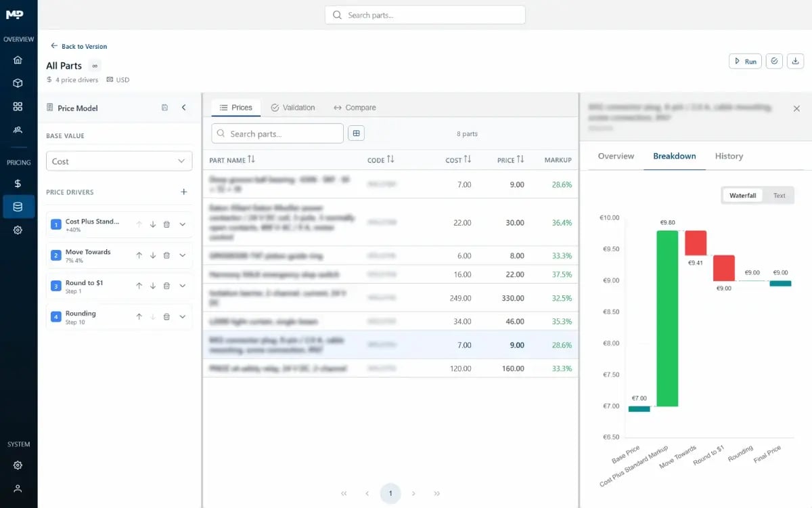Open the column settings grid icon near search
The width and height of the screenshot is (812, 508).
pyautogui.click(x=357, y=133)
